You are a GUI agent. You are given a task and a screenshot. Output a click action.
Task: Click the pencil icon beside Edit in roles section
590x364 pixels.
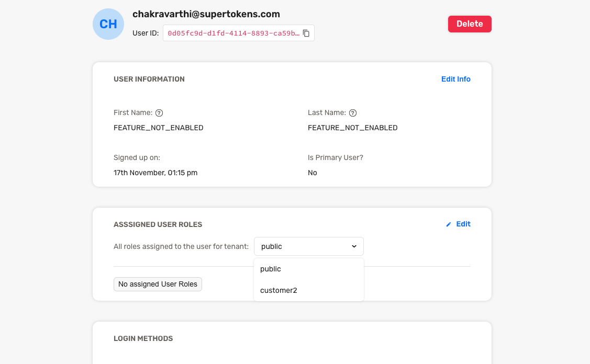(448, 224)
